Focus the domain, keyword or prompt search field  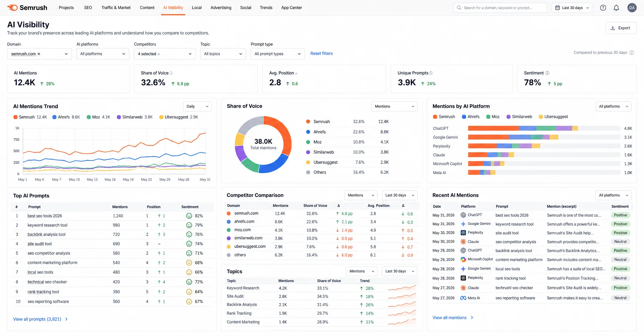tap(500, 8)
